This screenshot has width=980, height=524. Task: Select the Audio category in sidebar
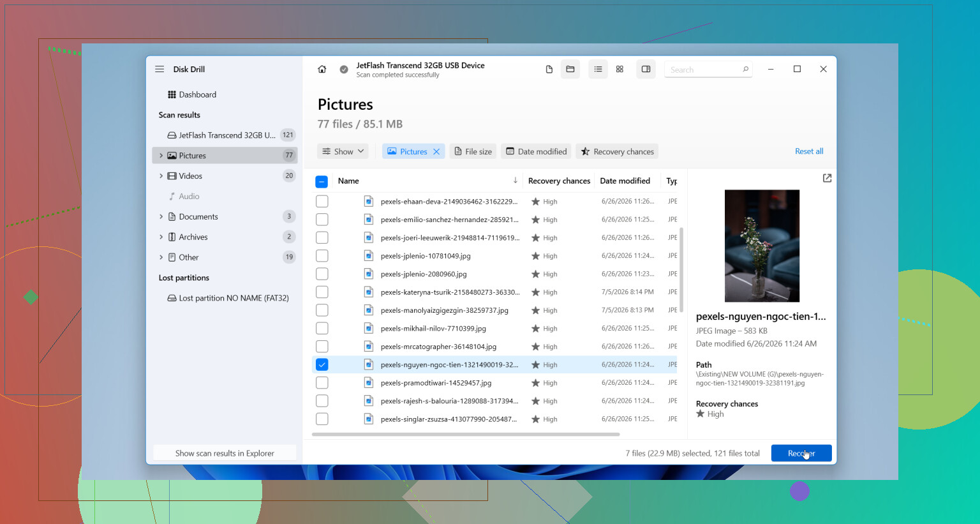[x=225, y=196]
